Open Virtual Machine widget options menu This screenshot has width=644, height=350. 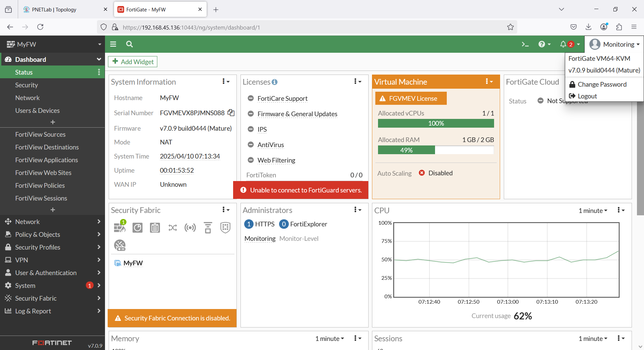(x=489, y=82)
